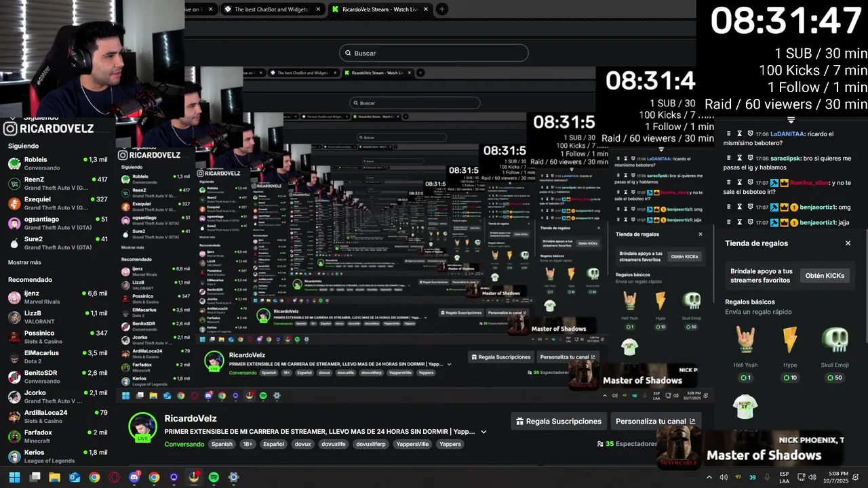
Task: Open Spotify from the taskbar
Action: pos(214,477)
